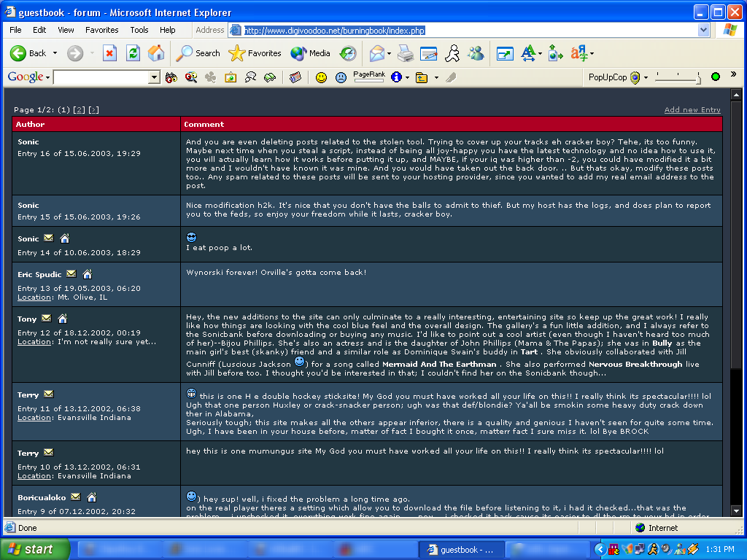Open the History panel icon

[x=349, y=53]
